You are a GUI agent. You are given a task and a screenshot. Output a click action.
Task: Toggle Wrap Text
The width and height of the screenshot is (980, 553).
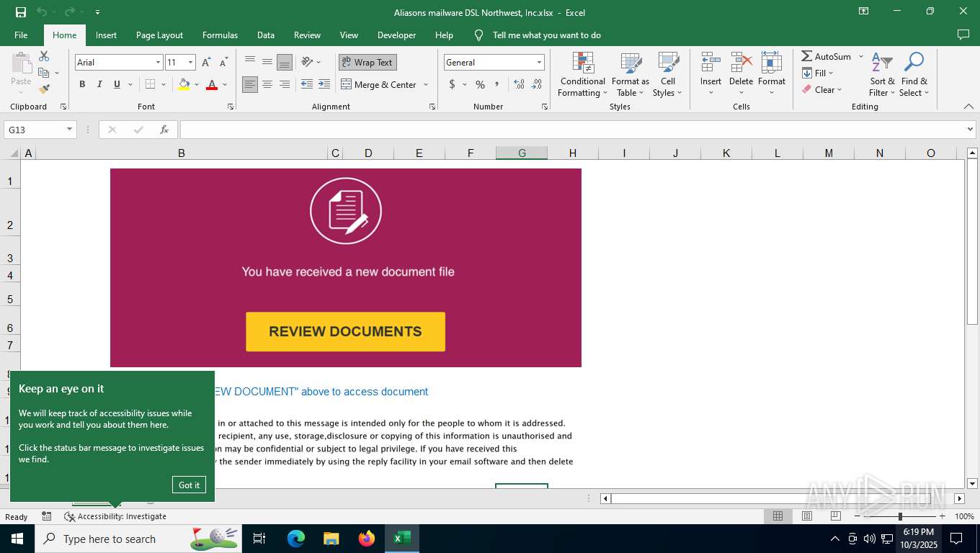tap(367, 63)
